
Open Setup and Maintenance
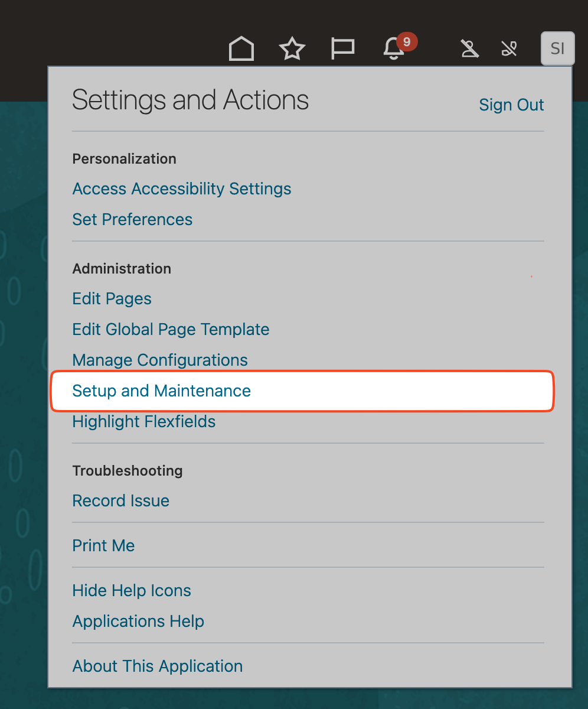point(161,391)
